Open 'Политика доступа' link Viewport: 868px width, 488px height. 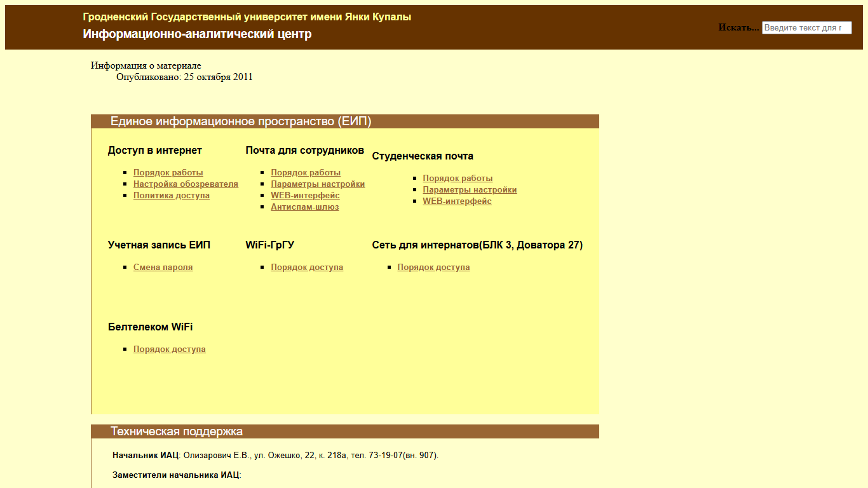pyautogui.click(x=172, y=196)
